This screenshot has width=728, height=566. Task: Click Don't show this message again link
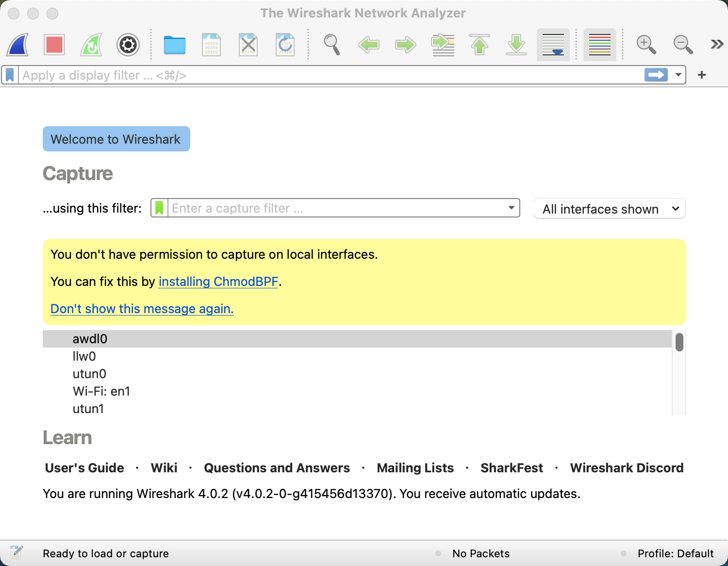142,309
